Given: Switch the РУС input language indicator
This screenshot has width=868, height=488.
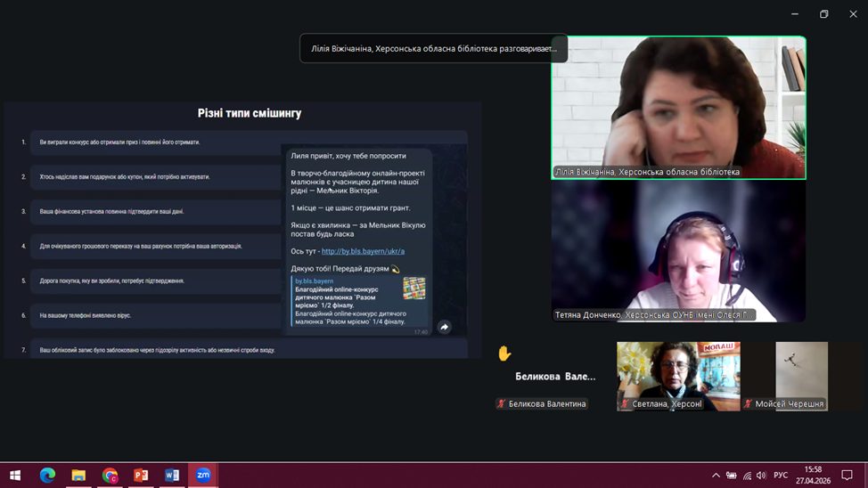Looking at the screenshot, I should 781,476.
